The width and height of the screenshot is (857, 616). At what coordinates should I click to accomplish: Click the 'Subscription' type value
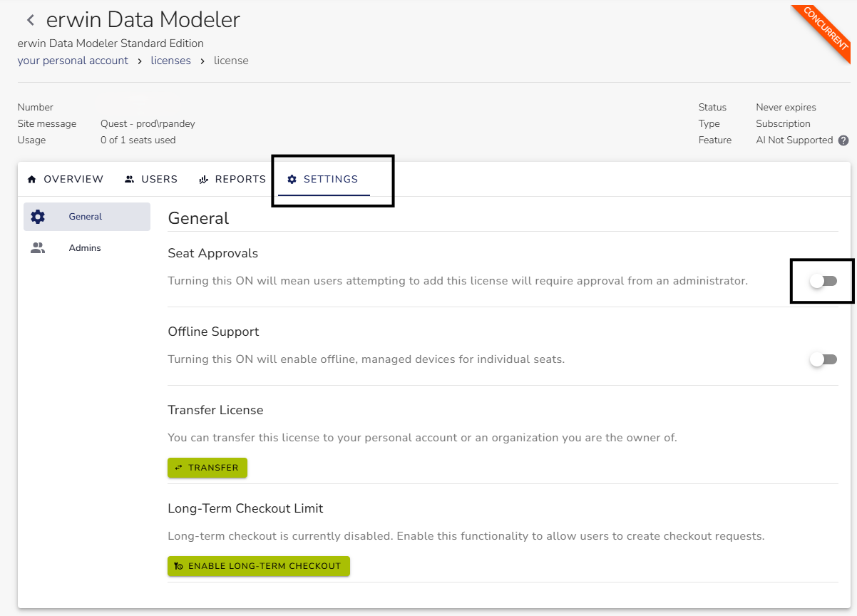[x=783, y=124]
